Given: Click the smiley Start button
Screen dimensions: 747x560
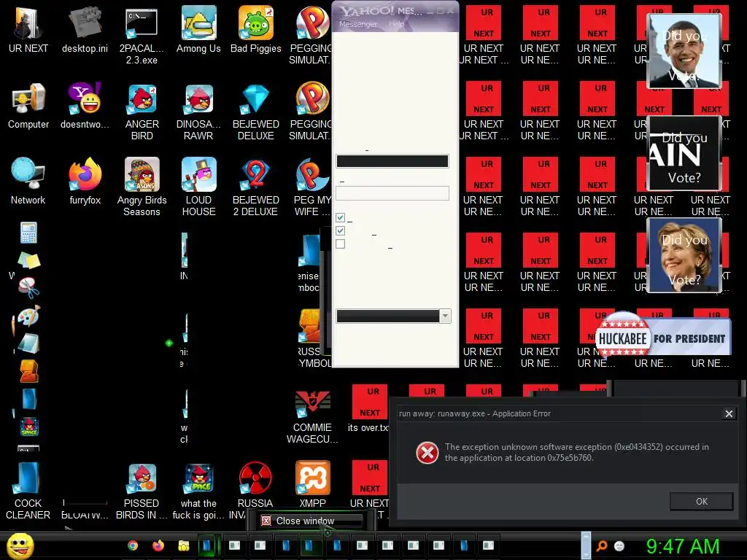Looking at the screenshot, I should pos(20,545).
